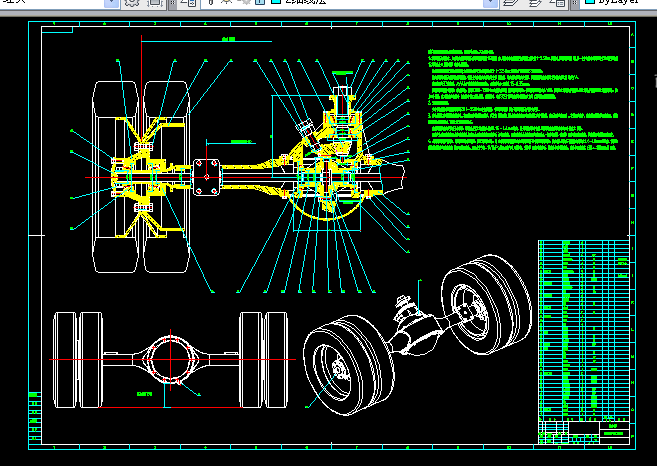Expand the layer list dropdown arrow
Image resolution: width=657 pixels, height=466 pixels.
pyautogui.click(x=490, y=3)
